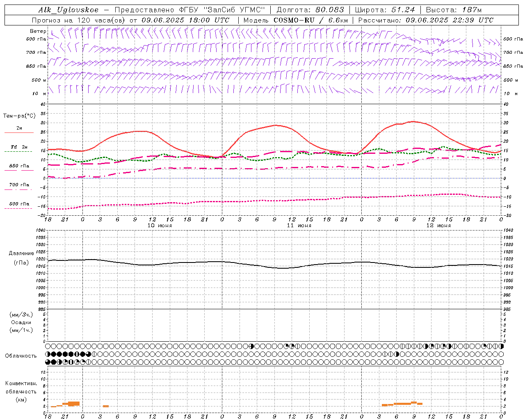Select the Облачность cloud cover label
Viewport: 525px width, 420px height.
click(x=21, y=356)
